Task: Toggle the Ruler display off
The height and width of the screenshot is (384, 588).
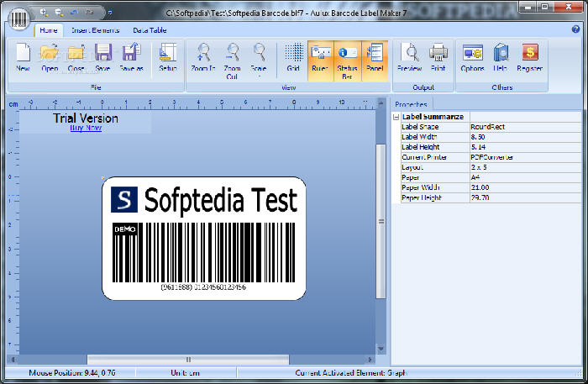Action: [x=320, y=60]
